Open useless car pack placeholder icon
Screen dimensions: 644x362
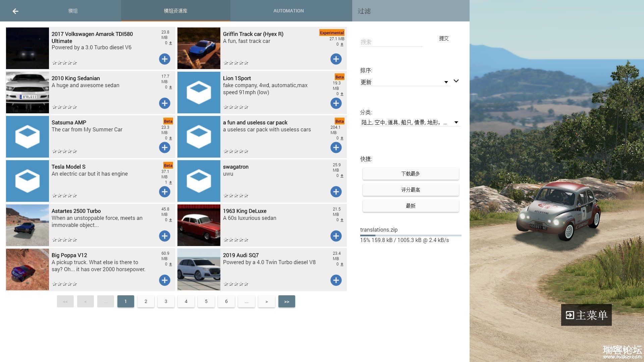(199, 137)
